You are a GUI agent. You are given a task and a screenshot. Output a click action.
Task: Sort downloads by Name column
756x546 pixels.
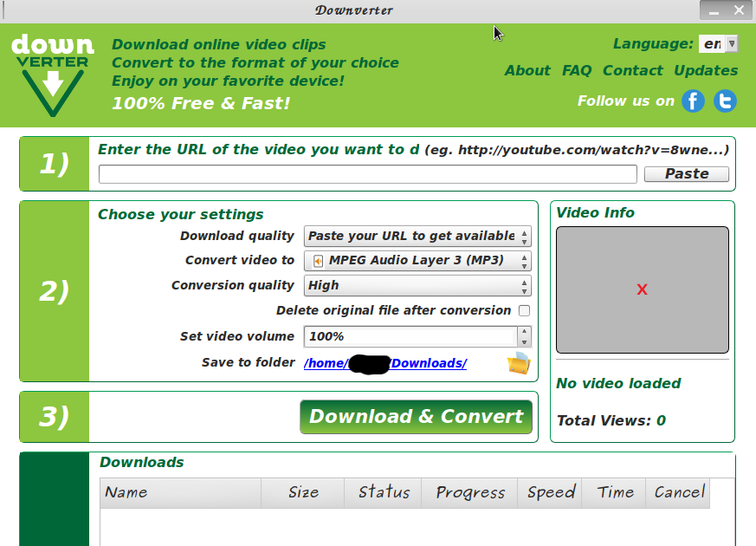[180, 493]
